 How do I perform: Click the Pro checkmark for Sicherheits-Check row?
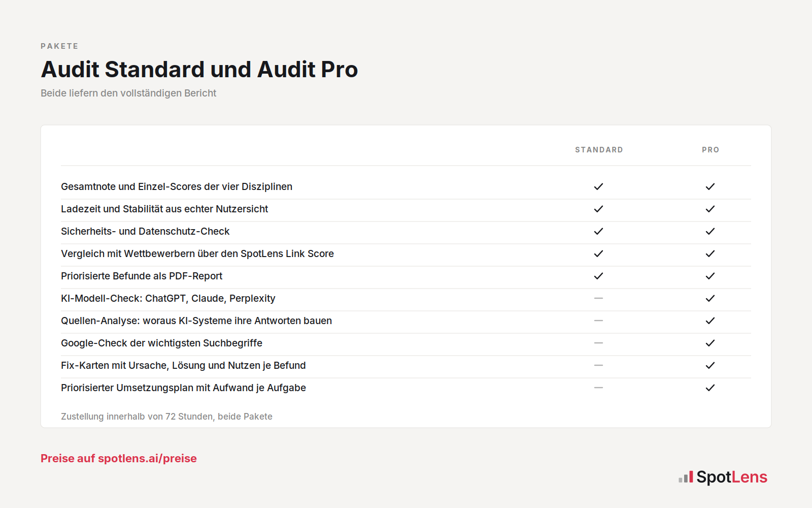point(710,231)
